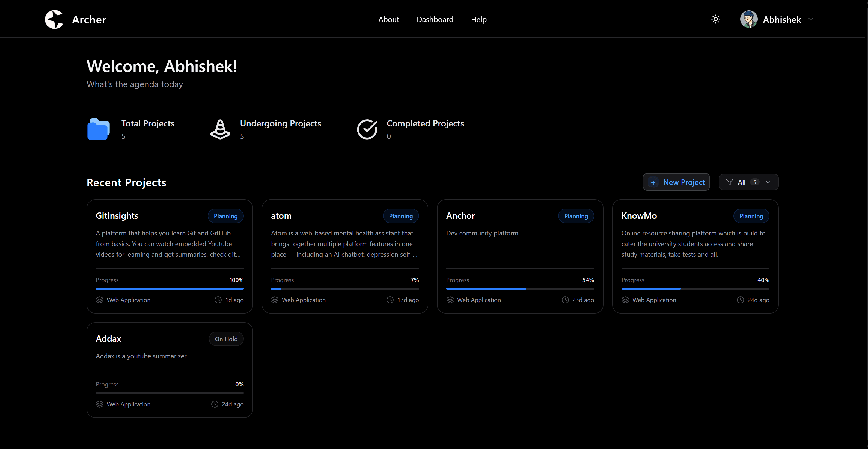868x449 pixels.
Task: Click the layers icon on KnowMo card
Action: coord(625,300)
